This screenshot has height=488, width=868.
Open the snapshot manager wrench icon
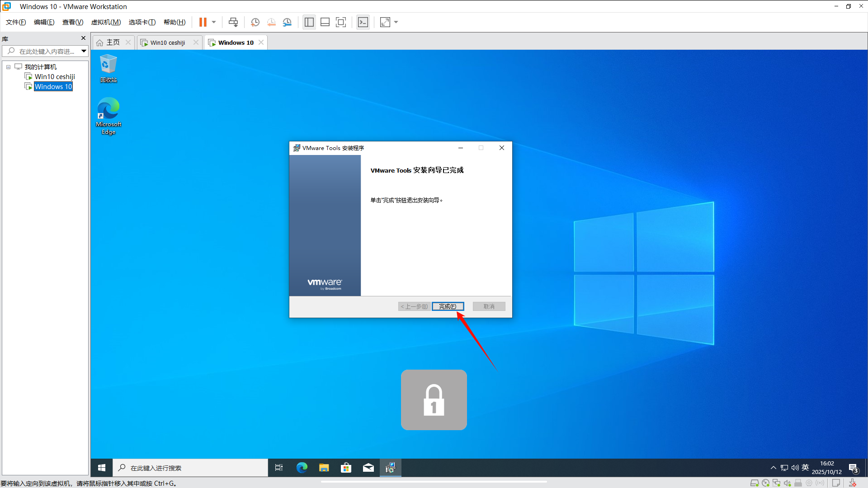tap(287, 22)
